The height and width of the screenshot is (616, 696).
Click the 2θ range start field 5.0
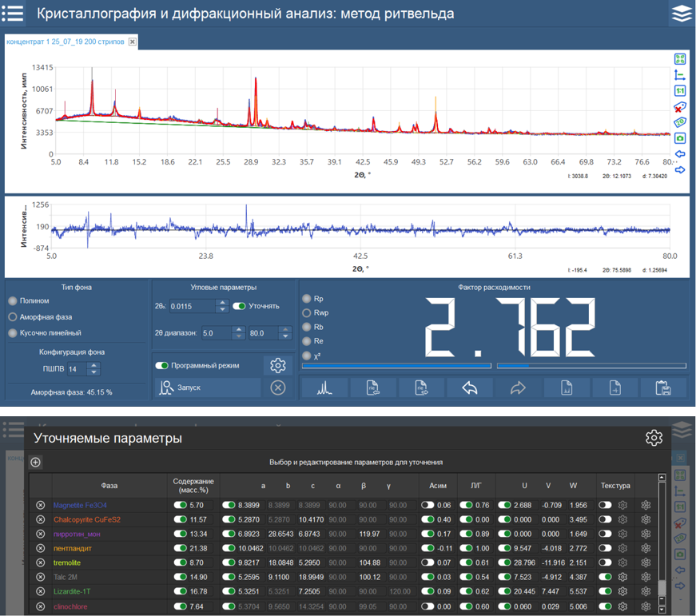coord(216,332)
